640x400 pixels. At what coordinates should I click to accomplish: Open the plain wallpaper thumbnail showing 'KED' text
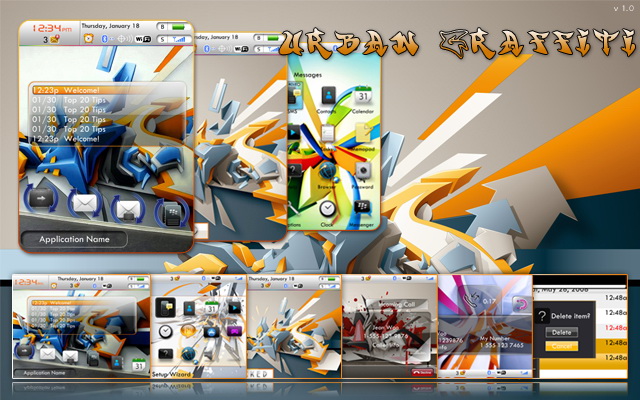tap(294, 326)
